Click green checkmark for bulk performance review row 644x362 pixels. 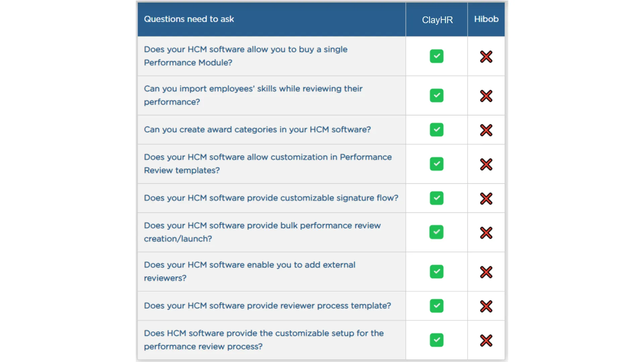point(436,232)
